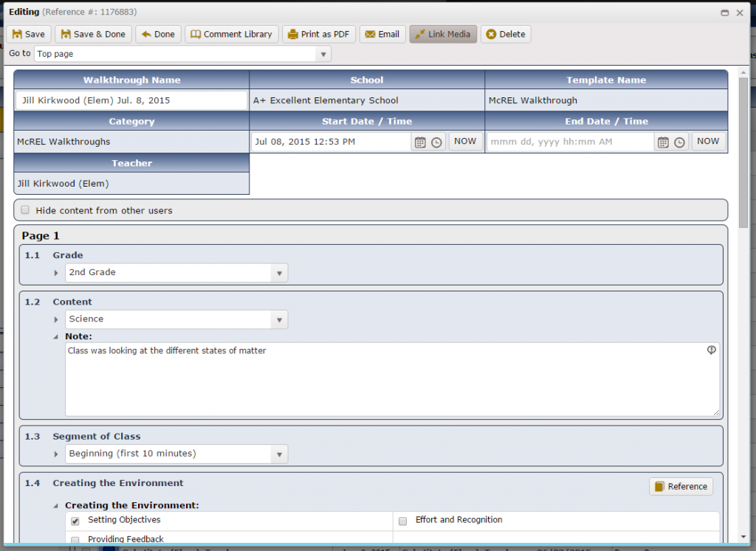756x551 pixels.
Task: Click the calendar icon for Start Date
Action: point(420,142)
